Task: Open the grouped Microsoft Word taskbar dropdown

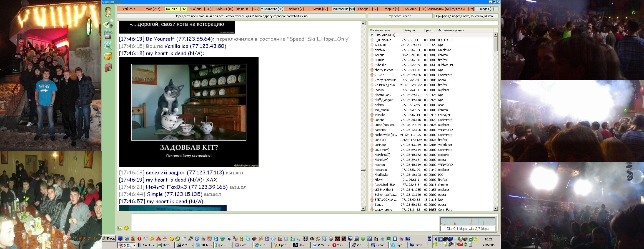Action: [x=328, y=245]
